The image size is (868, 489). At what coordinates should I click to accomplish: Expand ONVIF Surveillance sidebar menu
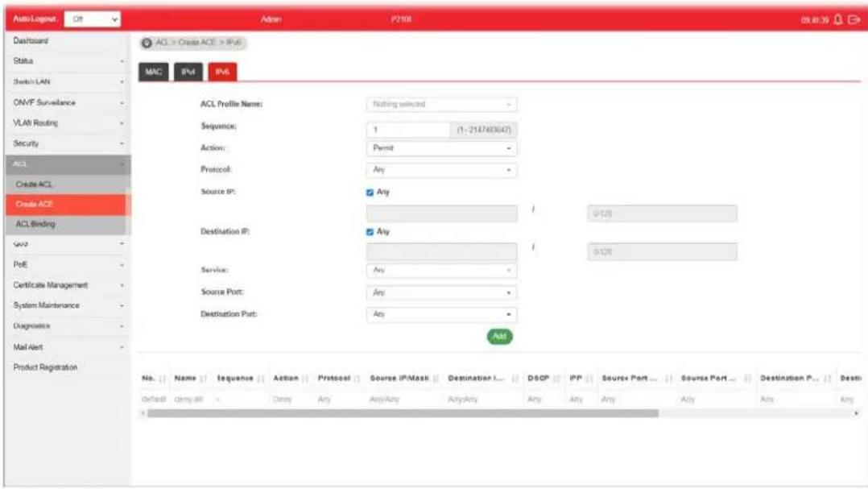point(68,102)
